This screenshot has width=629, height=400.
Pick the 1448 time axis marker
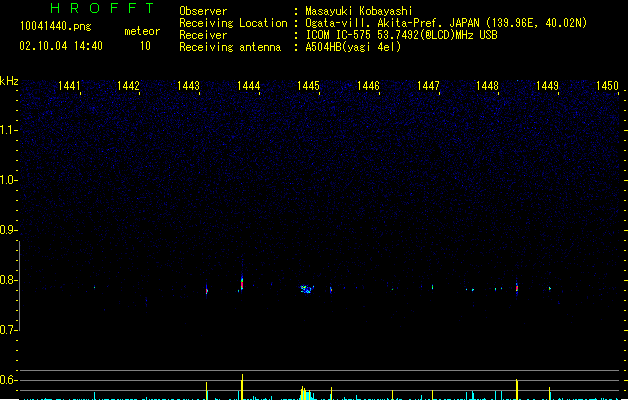(487, 86)
